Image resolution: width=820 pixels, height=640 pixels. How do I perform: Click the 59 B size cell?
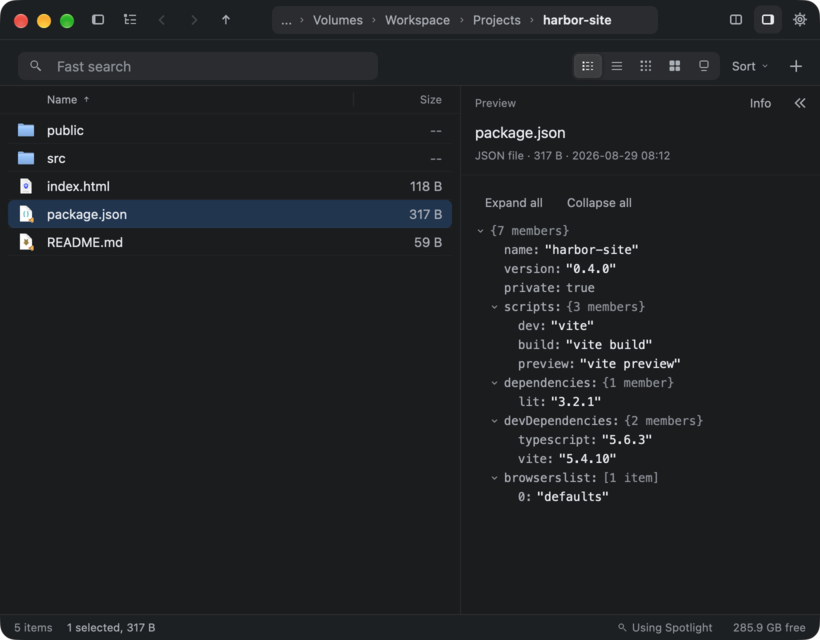point(428,243)
